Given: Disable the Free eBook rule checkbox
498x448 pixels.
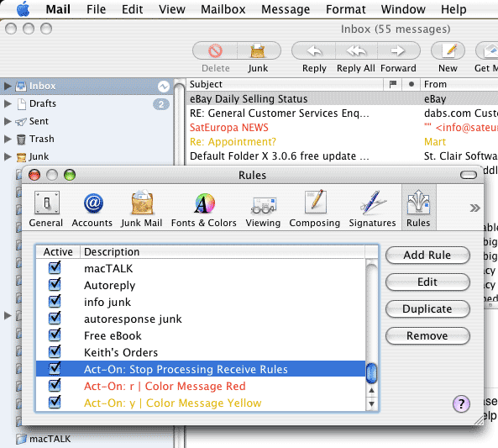Looking at the screenshot, I should point(55,335).
